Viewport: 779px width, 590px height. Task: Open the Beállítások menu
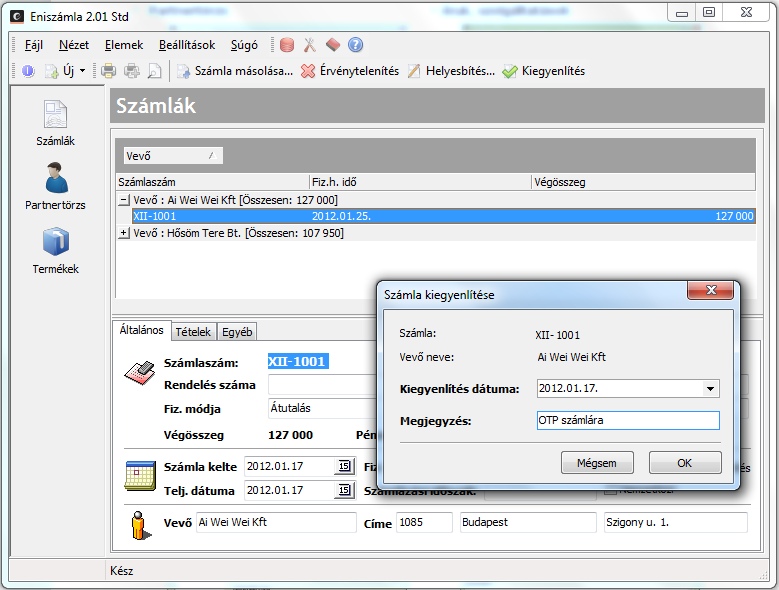click(x=188, y=45)
